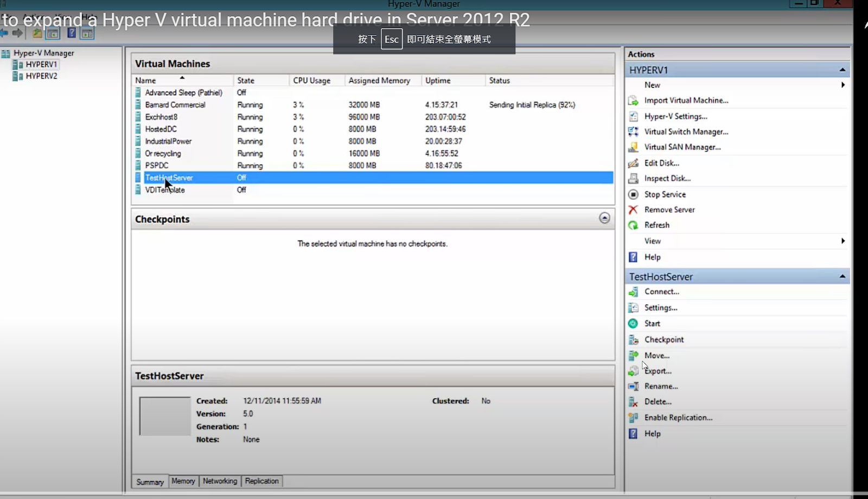Click the TestHostServer VM thumbnail preview
The image size is (868, 499).
[x=165, y=416]
